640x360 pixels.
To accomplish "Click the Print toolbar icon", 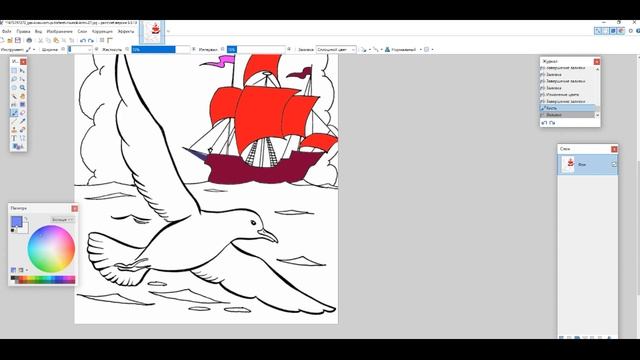I will (29, 40).
